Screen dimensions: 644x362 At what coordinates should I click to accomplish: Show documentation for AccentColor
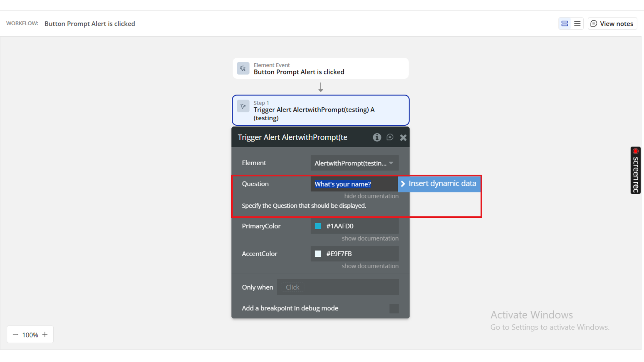(370, 266)
